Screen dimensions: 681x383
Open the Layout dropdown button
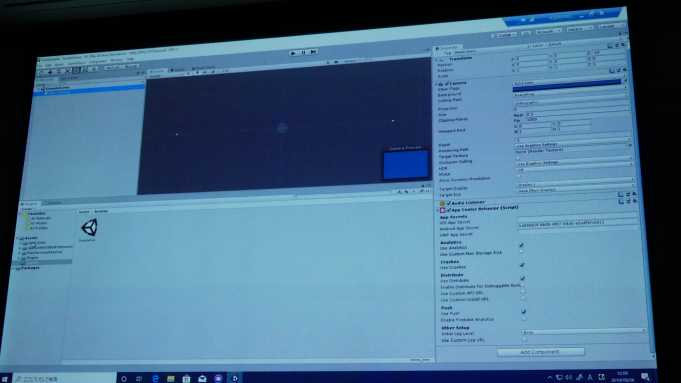tap(610, 26)
